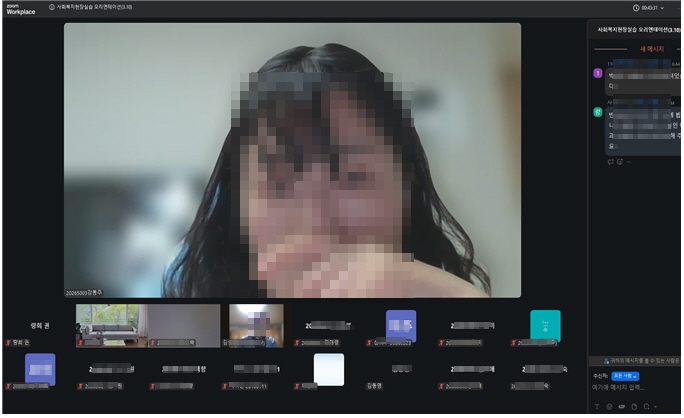Click the file attachment icon in chat
684x418 pixels.
click(635, 406)
